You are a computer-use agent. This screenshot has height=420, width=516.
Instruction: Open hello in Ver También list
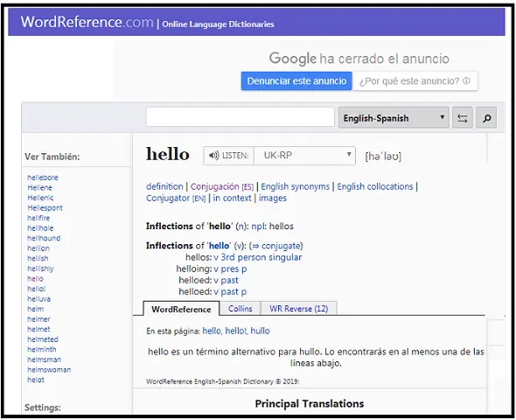(x=35, y=279)
